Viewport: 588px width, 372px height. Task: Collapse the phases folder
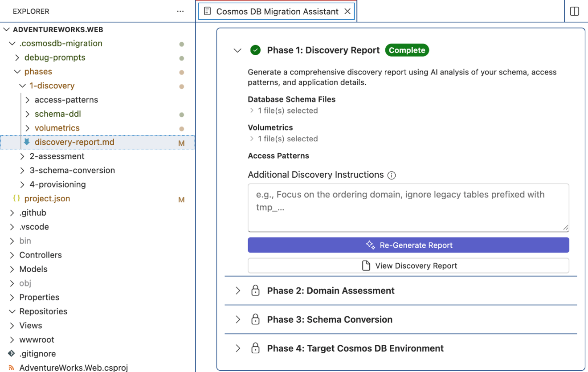point(17,72)
